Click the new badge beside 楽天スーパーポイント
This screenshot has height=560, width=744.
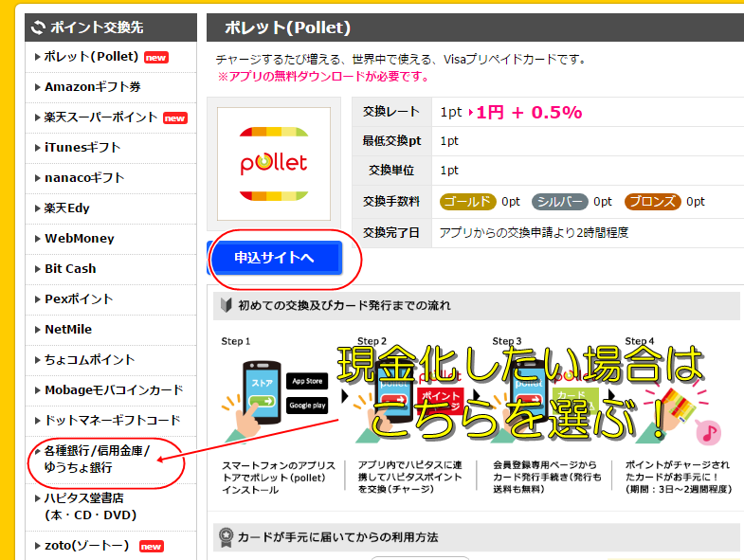click(175, 118)
